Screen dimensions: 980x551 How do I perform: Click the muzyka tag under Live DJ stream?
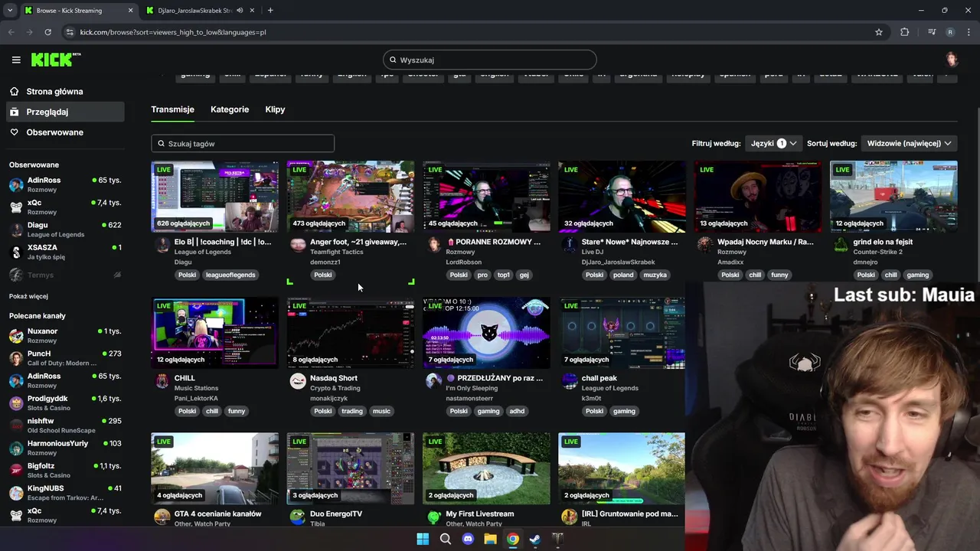[655, 275]
